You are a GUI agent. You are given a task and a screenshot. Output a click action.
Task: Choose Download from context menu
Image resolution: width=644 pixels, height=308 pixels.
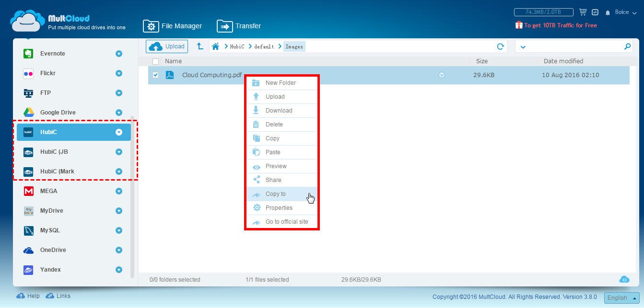[281, 111]
